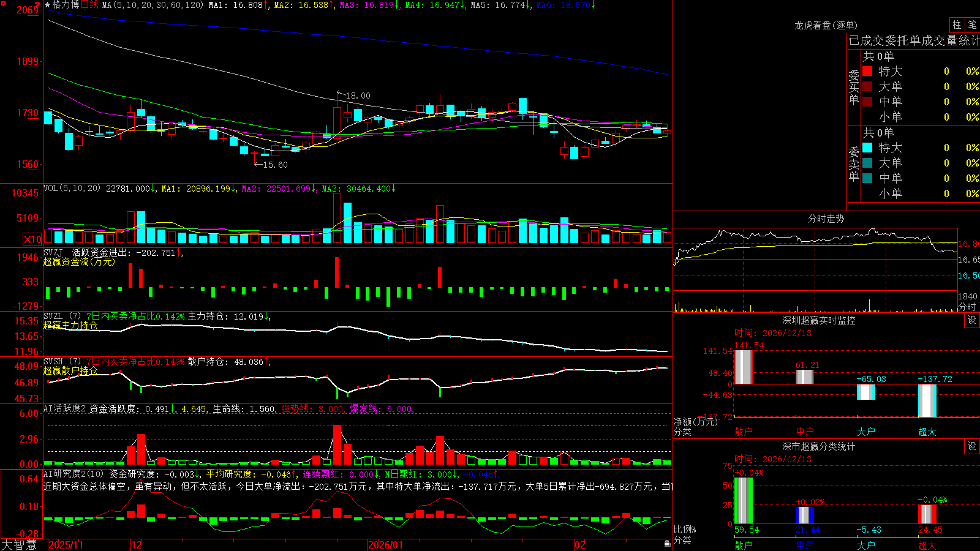This screenshot has height=551, width=980.
Task: Click the 1840 volume label in 分时走势
Action: tap(967, 296)
